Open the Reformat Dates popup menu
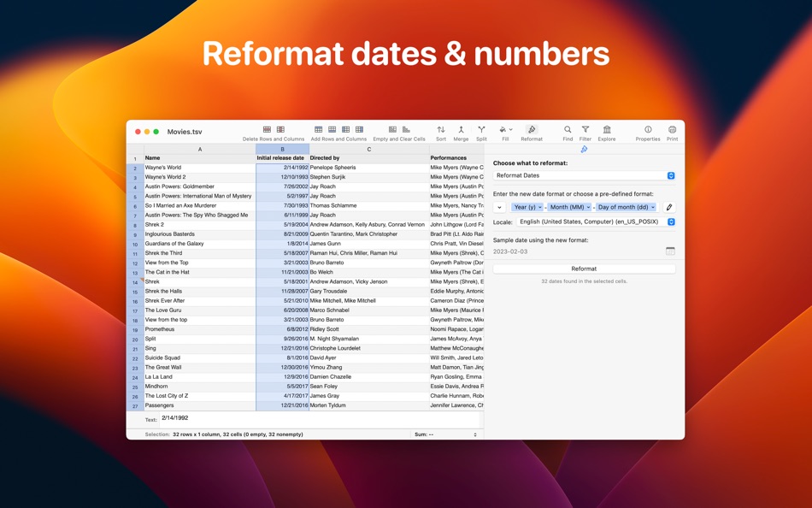This screenshot has width=812, height=508. 584,175
